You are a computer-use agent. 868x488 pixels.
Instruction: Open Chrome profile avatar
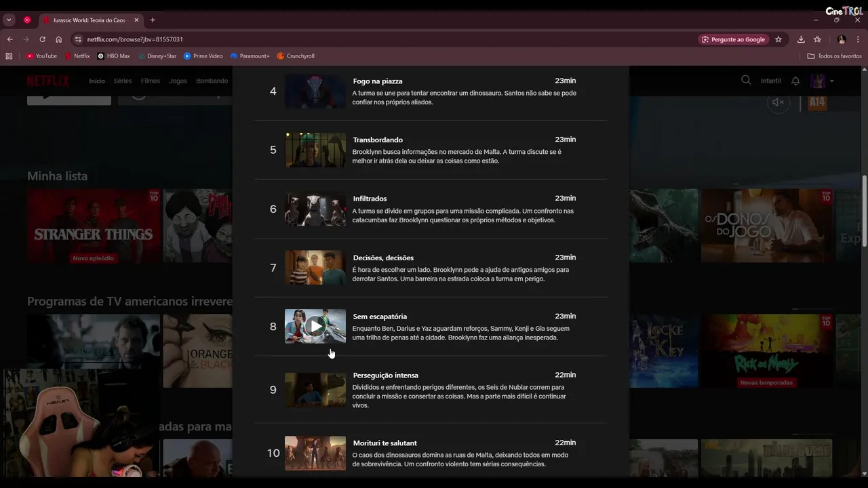pyautogui.click(x=842, y=39)
